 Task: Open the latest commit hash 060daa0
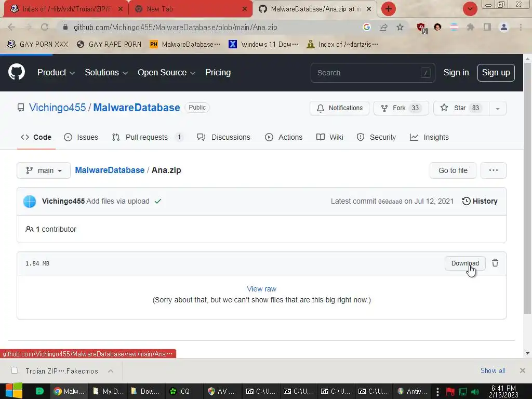pyautogui.click(x=390, y=202)
